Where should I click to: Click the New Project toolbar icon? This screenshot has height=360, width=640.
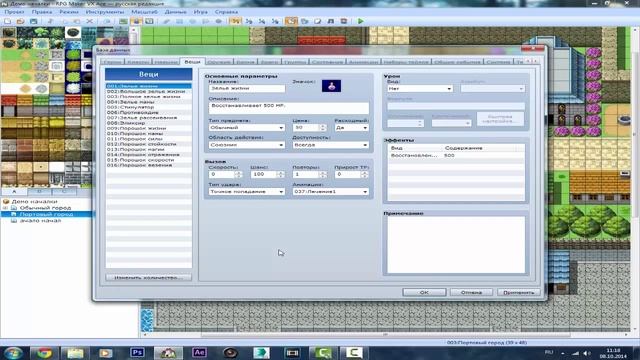[7, 21]
